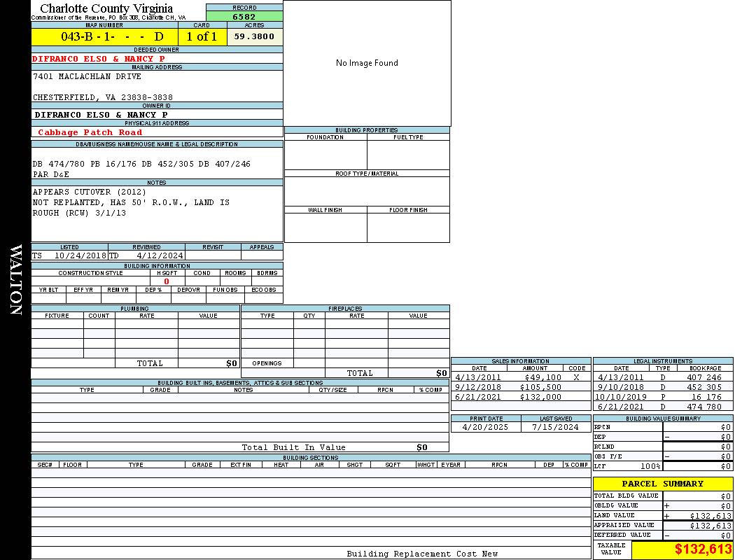Image resolution: width=735 pixels, height=560 pixels.
Task: Select the acres value 59.3800
Action: pos(254,36)
